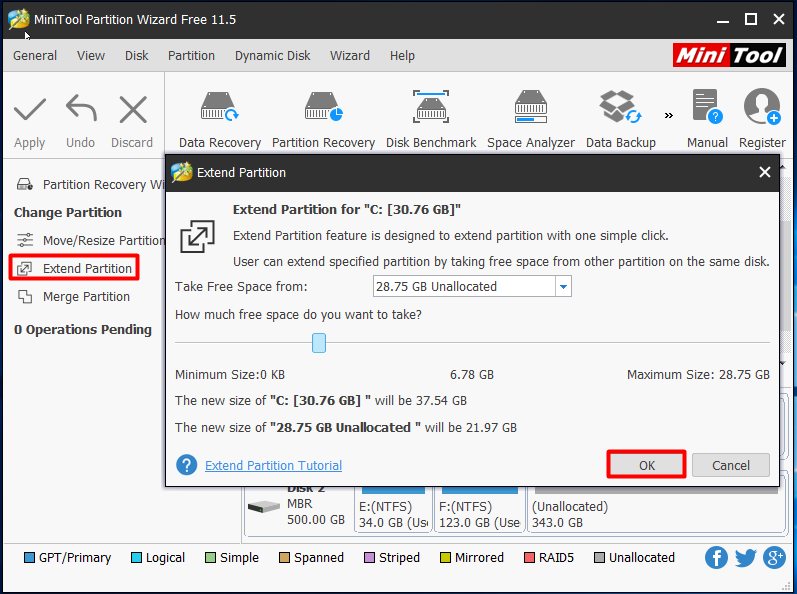Click the Undo arrow icon
Viewport: 797px width, 594px height.
coord(81,108)
